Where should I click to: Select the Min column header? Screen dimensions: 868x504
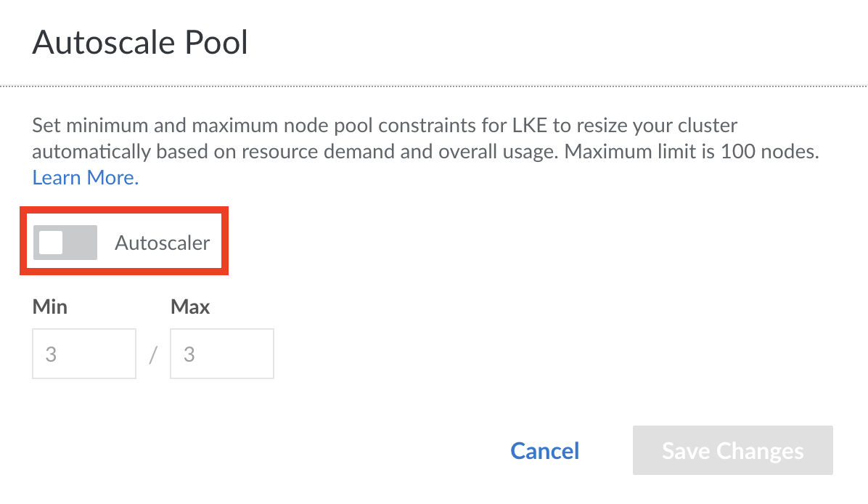point(49,306)
